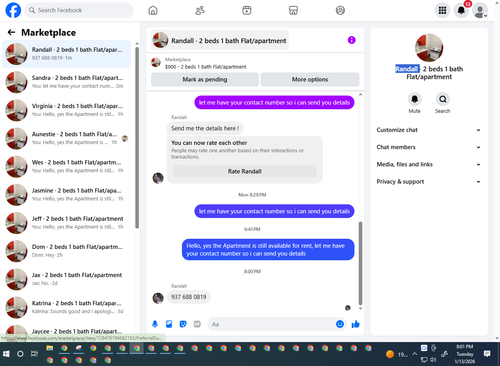Open the Marketplace storefront tab icon
500x366 pixels.
click(293, 10)
